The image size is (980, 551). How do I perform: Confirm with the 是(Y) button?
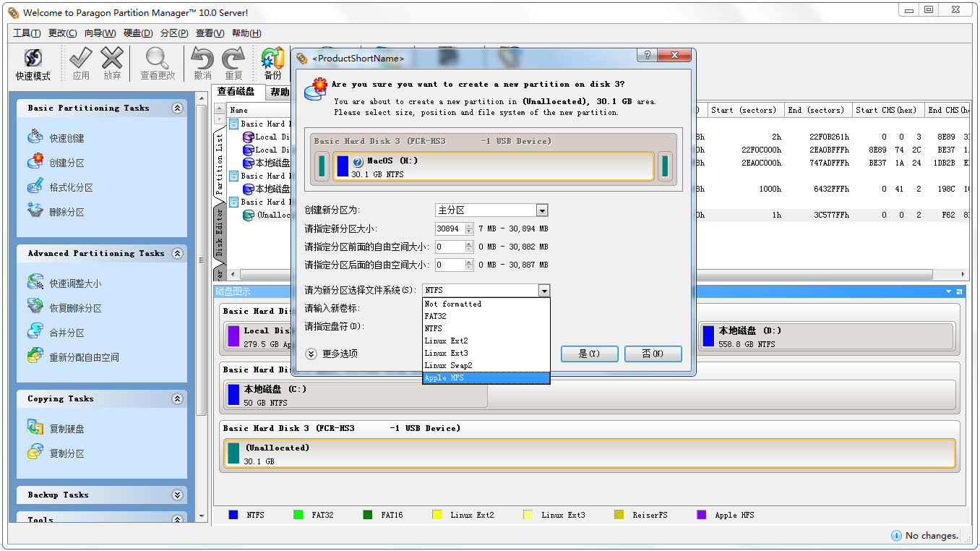pos(589,354)
